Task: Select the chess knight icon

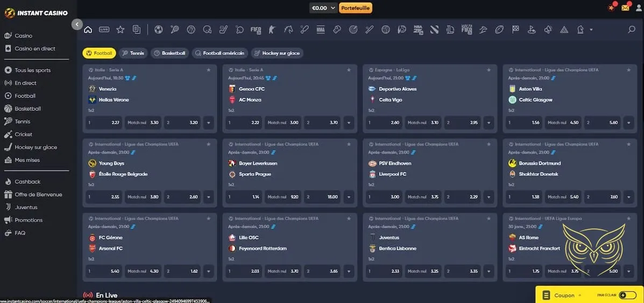Action: click(x=581, y=30)
